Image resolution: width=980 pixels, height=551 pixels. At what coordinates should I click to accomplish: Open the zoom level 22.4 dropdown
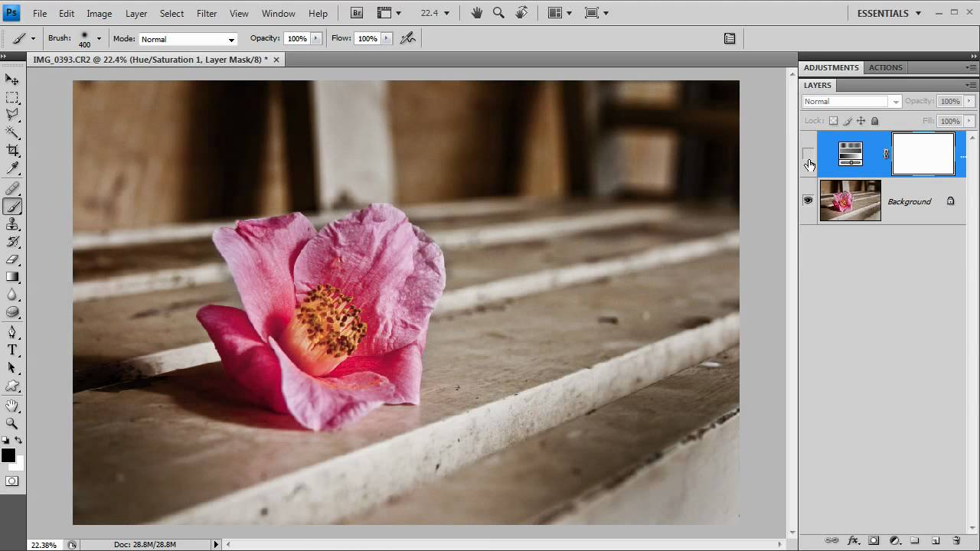tap(446, 13)
